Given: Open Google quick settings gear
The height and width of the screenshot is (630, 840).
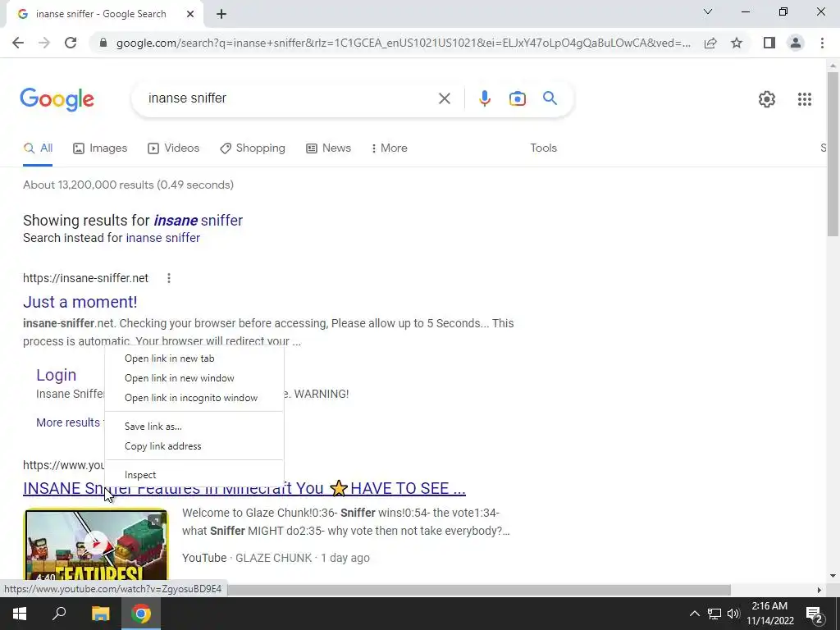Looking at the screenshot, I should (767, 99).
